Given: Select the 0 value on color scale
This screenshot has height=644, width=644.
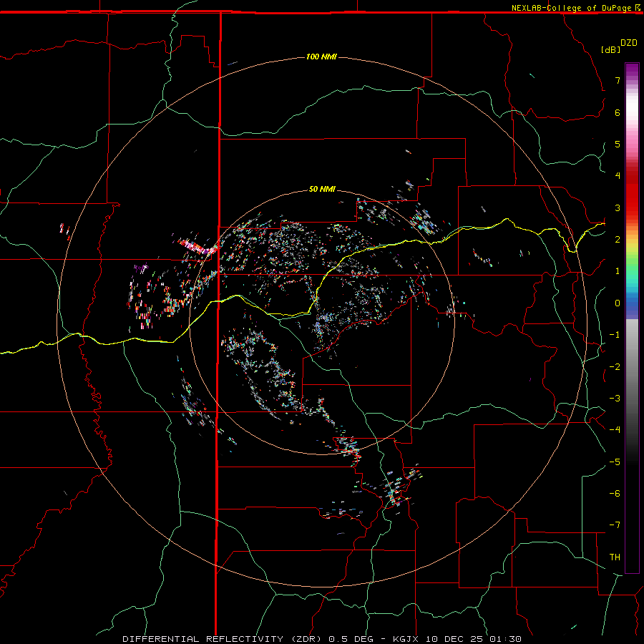Looking at the screenshot, I should coord(618,303).
